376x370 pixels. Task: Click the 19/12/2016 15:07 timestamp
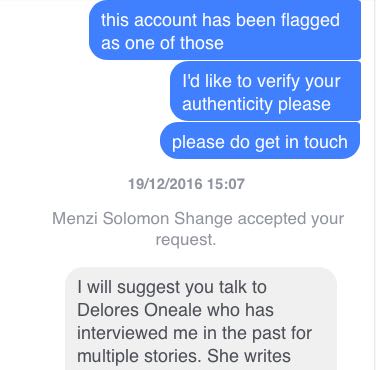186,184
